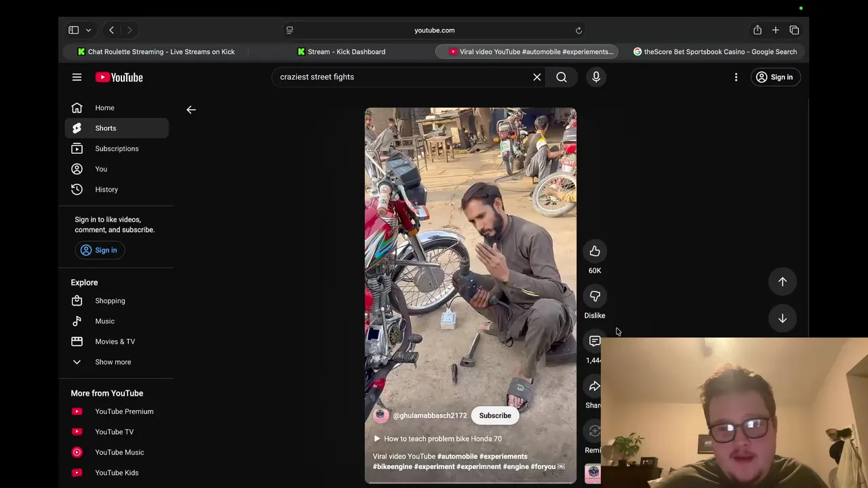Open Safari share button

[757, 30]
